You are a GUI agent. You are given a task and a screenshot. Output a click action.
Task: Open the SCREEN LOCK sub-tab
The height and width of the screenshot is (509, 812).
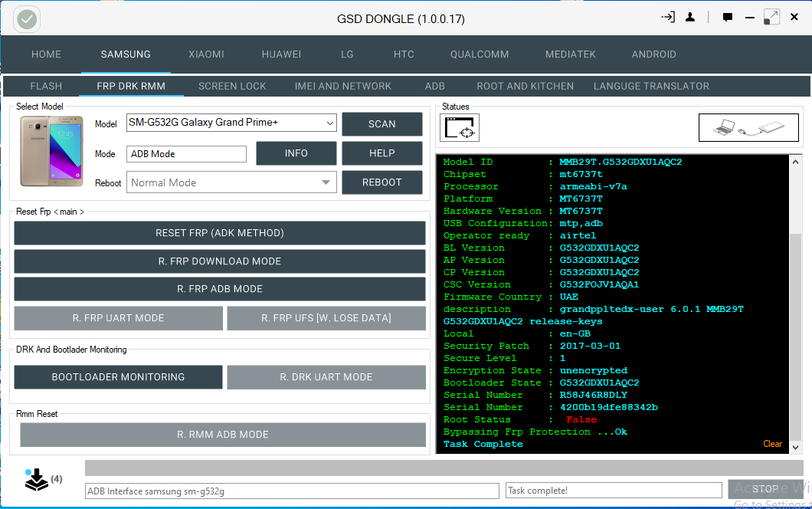click(232, 86)
